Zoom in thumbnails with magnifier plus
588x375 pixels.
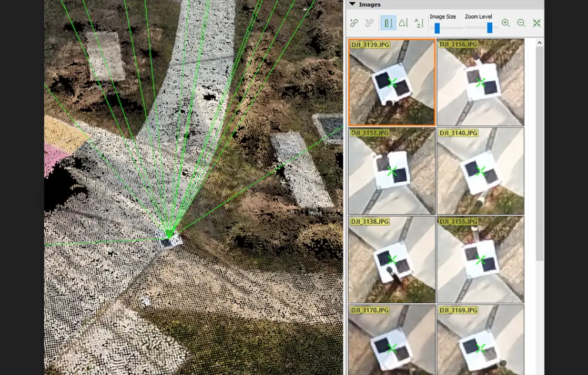pyautogui.click(x=506, y=24)
